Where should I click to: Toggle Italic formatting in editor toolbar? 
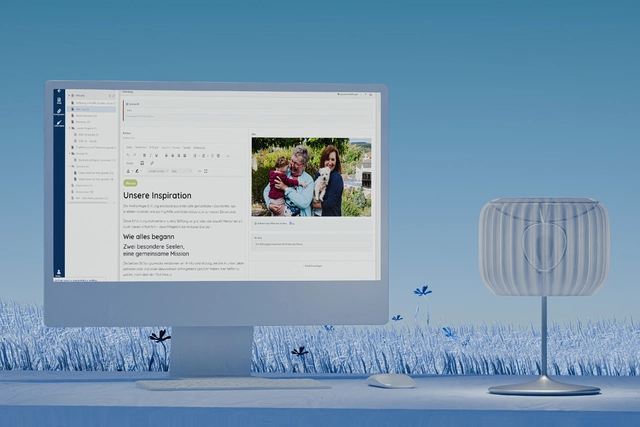tap(151, 155)
